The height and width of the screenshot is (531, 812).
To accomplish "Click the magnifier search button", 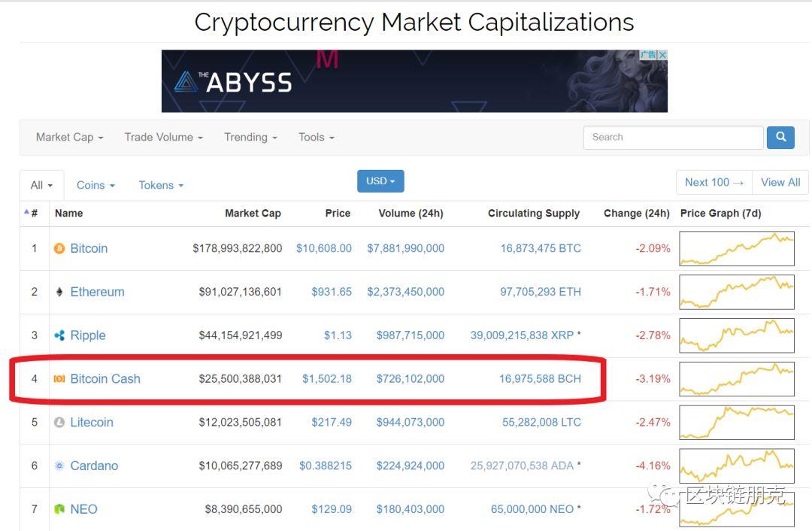I will point(780,138).
